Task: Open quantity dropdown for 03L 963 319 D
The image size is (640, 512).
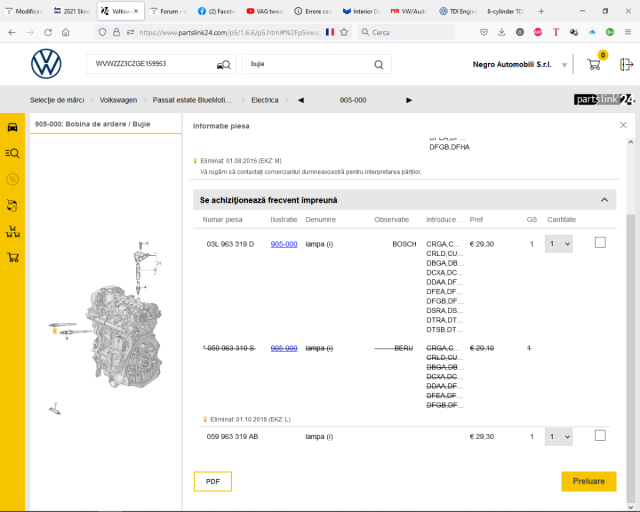Action: [x=558, y=244]
